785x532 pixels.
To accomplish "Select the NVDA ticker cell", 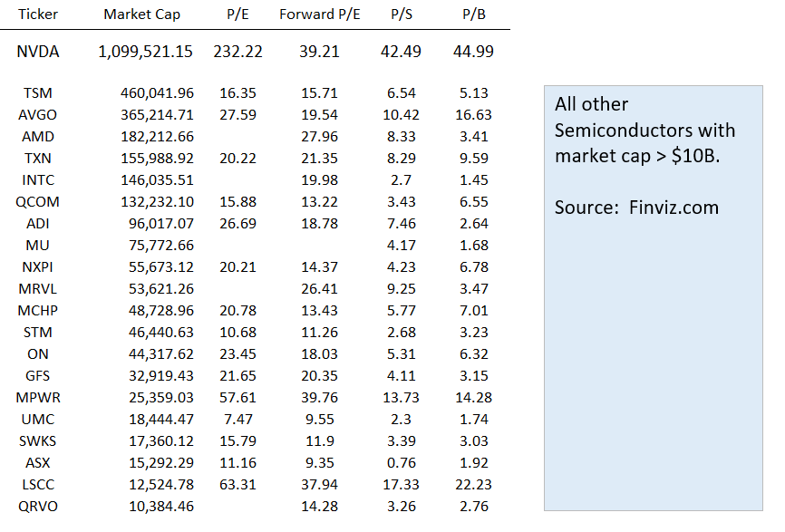I will pyautogui.click(x=38, y=52).
